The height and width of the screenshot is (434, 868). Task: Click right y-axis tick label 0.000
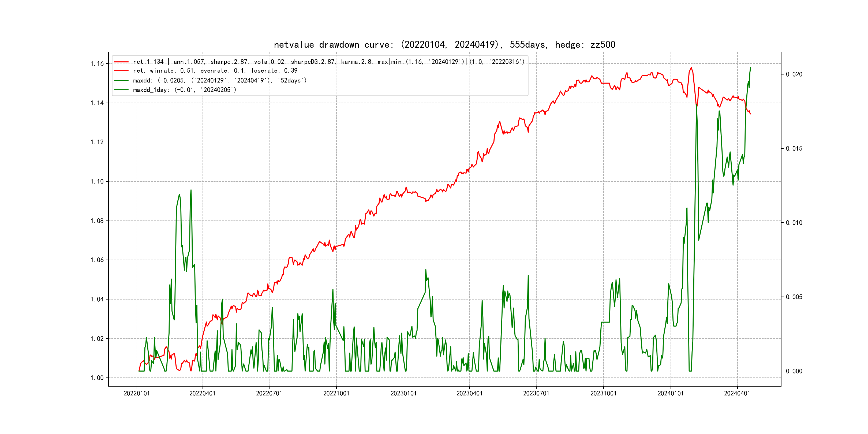tap(794, 371)
